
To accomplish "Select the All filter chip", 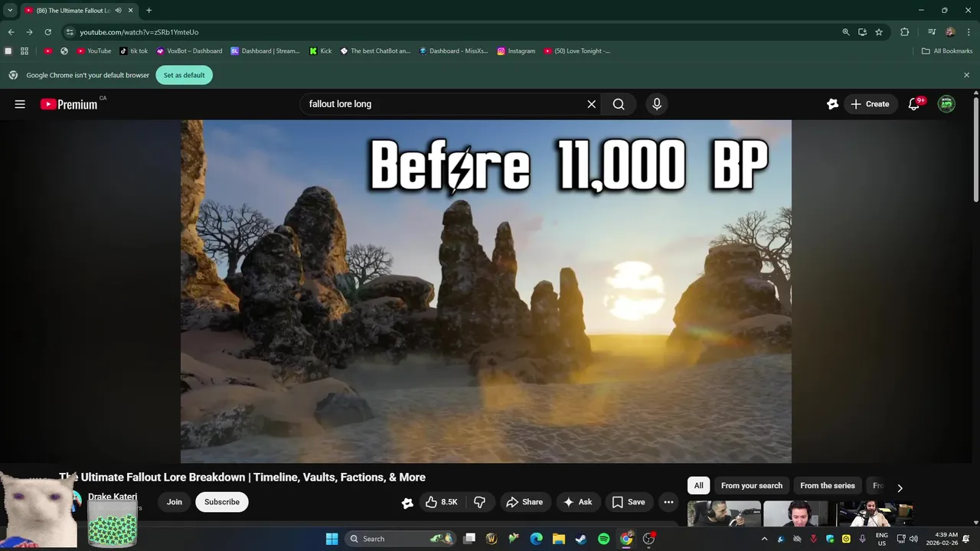I will [698, 485].
